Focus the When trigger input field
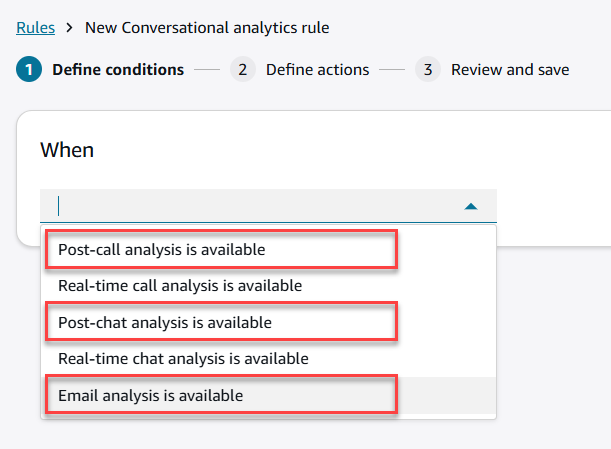 [250, 206]
